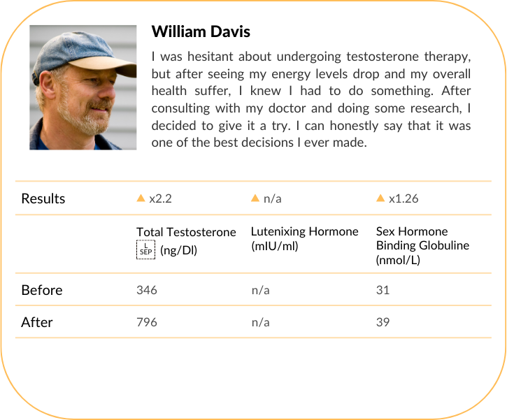Viewport: 507px width, 420px height.
Task: Click the William Davis name heading
Action: point(201,31)
